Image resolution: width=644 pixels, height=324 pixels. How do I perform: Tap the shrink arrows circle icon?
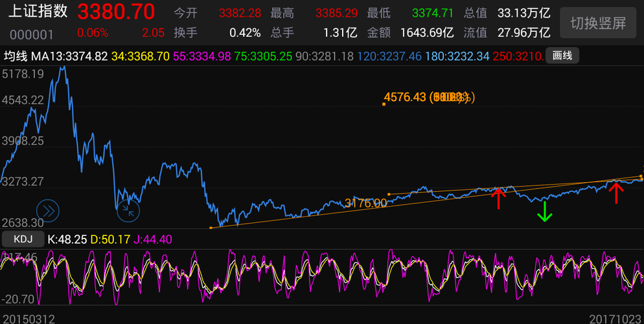click(128, 211)
